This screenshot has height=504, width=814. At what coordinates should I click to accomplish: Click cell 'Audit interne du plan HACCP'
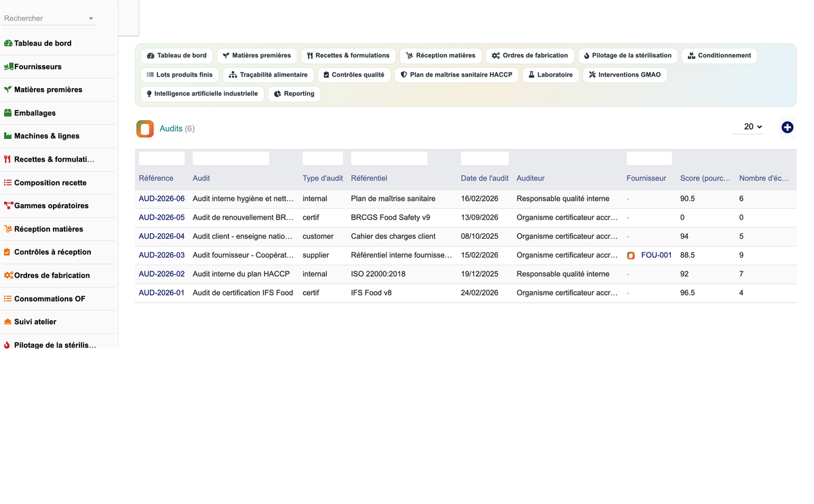(x=241, y=274)
